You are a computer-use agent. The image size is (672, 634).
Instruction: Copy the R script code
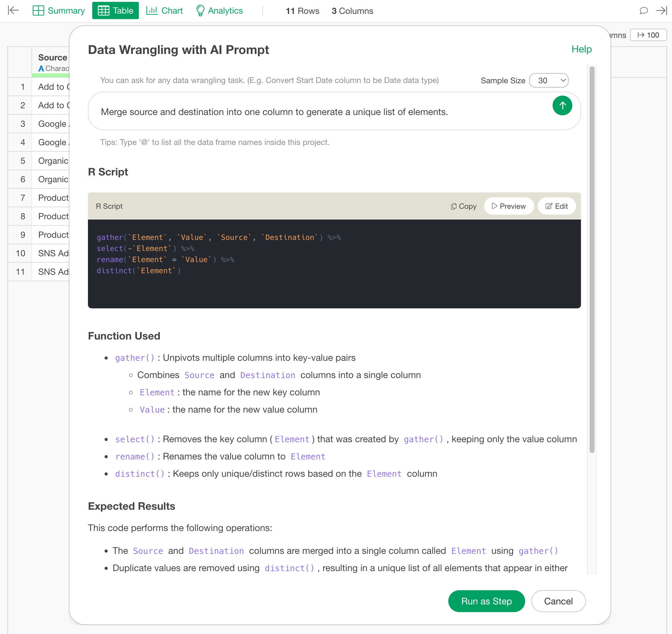463,206
